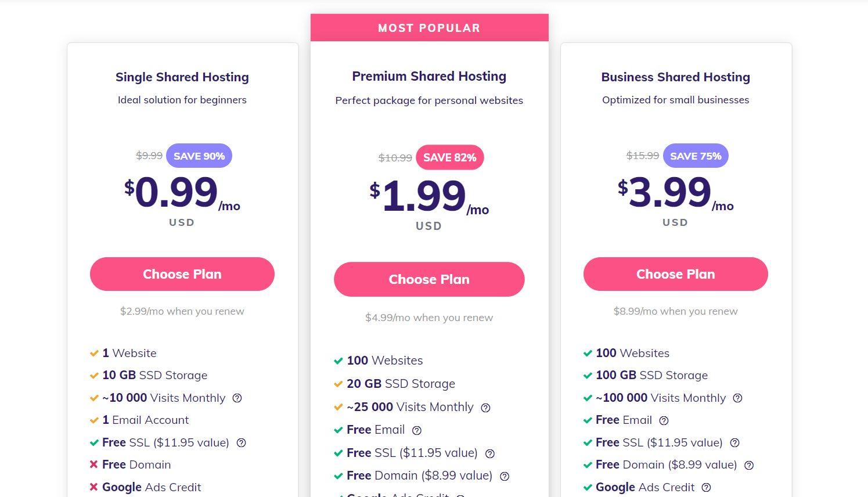Click the red X next to Single plan Free Domain
Viewport: 868px width, 497px height.
coord(93,464)
